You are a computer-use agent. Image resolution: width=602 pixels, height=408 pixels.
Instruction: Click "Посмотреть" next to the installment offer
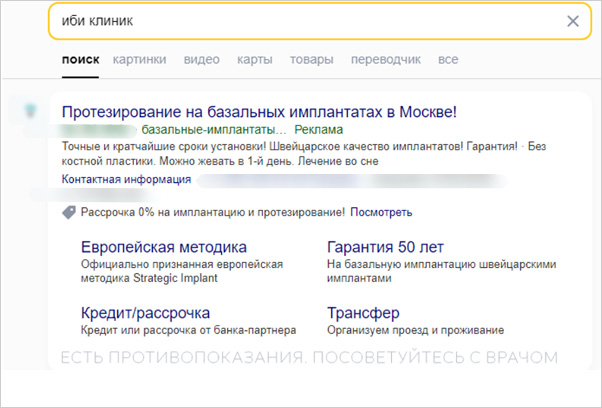click(x=381, y=212)
